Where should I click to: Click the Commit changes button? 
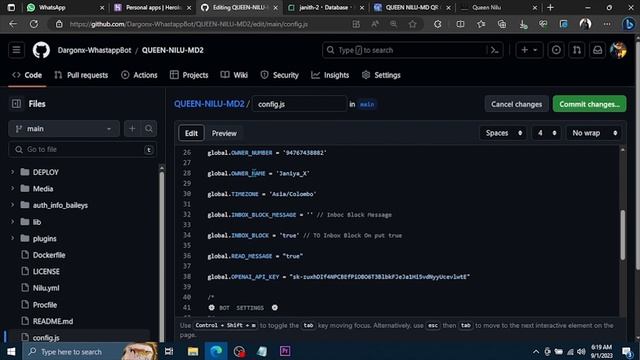[x=589, y=104]
